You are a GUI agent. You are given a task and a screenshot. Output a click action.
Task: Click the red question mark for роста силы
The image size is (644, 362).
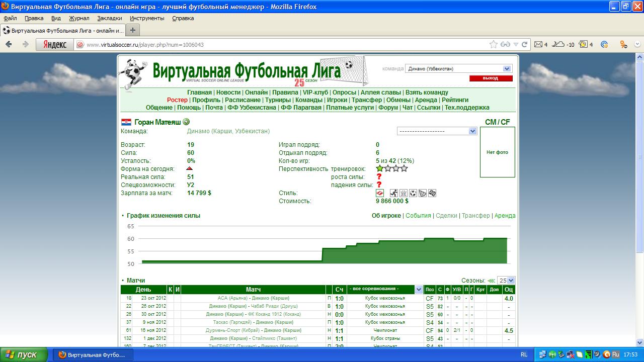pos(379,177)
